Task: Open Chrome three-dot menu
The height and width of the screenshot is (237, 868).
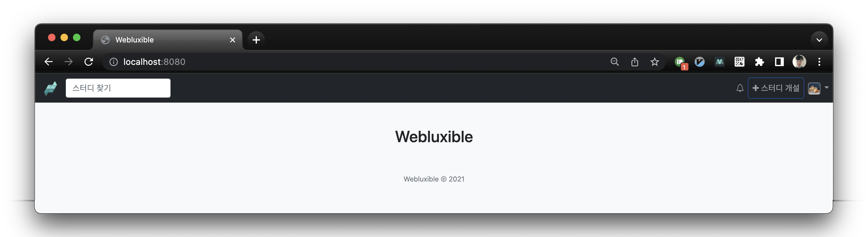Action: click(x=819, y=62)
